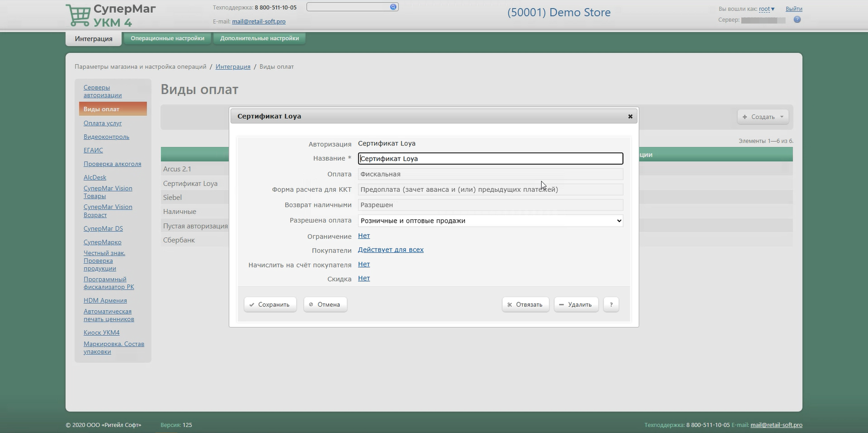This screenshot has width=868, height=433.
Task: Click the Название text input field
Action: 490,159
